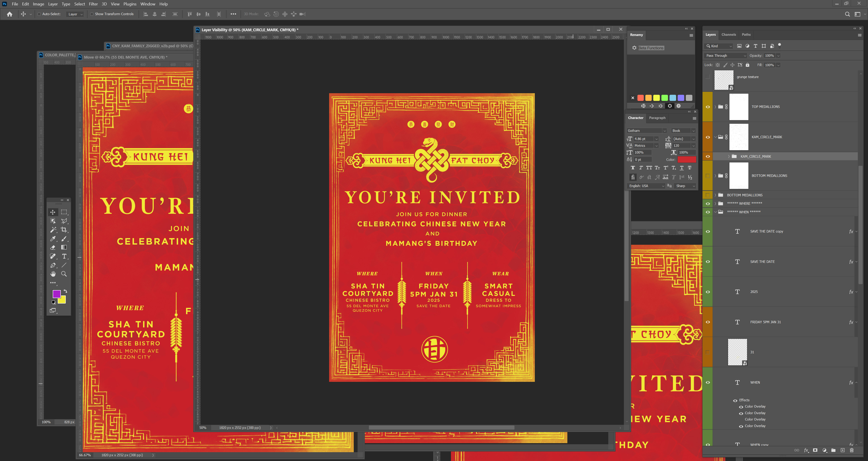Show the grunge texture layer

pos(708,77)
